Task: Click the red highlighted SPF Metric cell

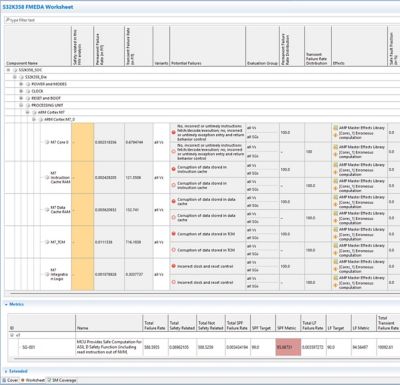Action: [288, 347]
